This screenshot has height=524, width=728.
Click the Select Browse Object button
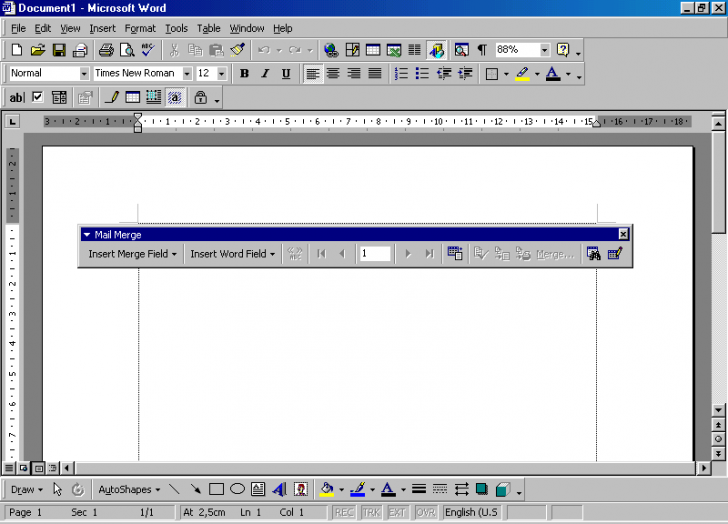tap(718, 439)
